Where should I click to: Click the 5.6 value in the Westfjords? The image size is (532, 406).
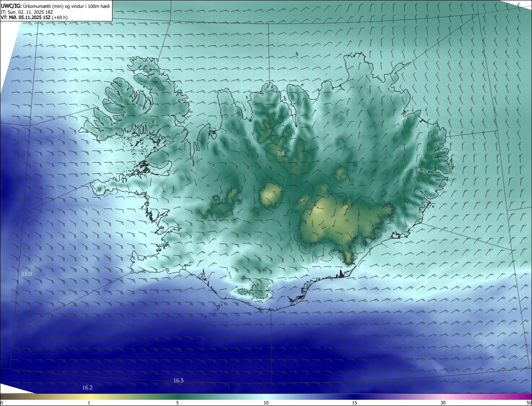point(153,122)
